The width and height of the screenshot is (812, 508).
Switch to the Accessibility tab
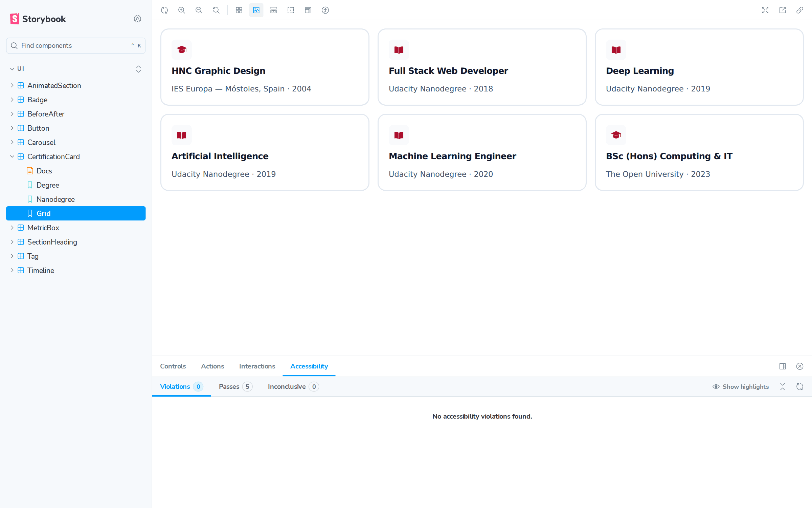309,366
